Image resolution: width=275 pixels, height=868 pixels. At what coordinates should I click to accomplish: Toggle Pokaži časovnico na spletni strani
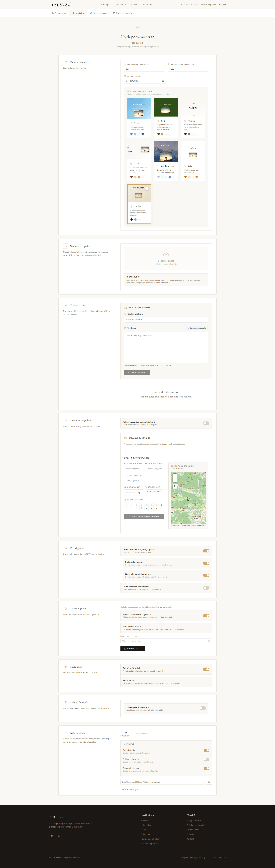pos(206,423)
